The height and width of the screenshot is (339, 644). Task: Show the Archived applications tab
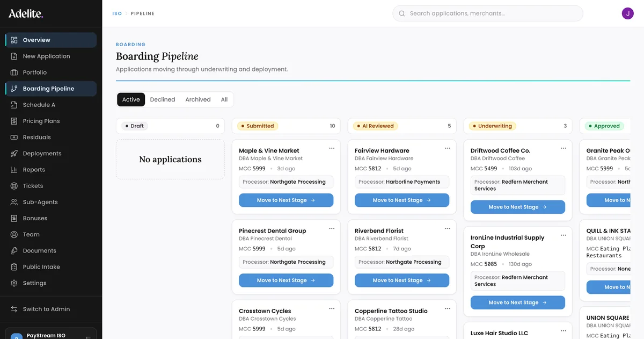(198, 99)
